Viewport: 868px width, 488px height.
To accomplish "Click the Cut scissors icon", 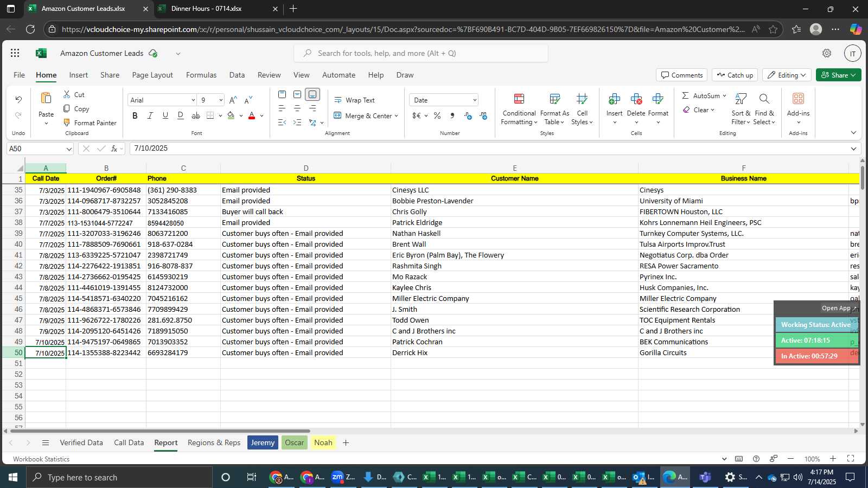I will click(67, 94).
